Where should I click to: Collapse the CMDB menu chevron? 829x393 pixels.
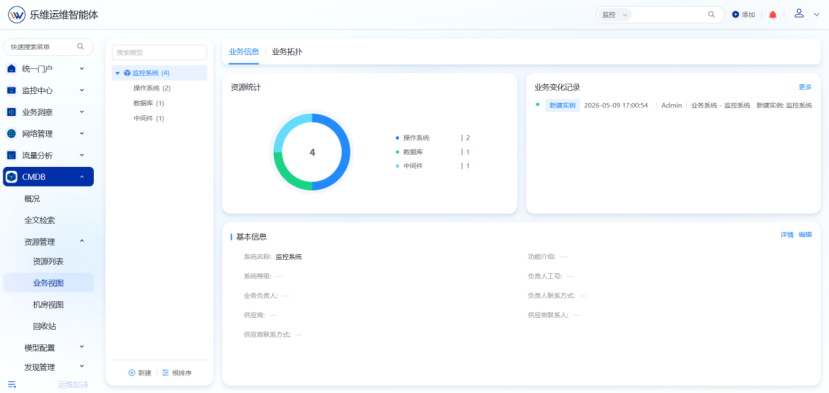81,177
